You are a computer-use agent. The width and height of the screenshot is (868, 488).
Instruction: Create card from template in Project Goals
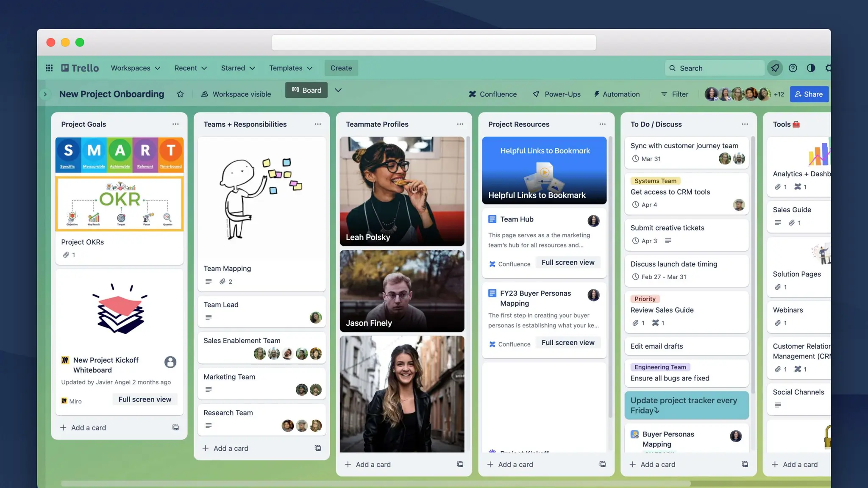(x=175, y=427)
